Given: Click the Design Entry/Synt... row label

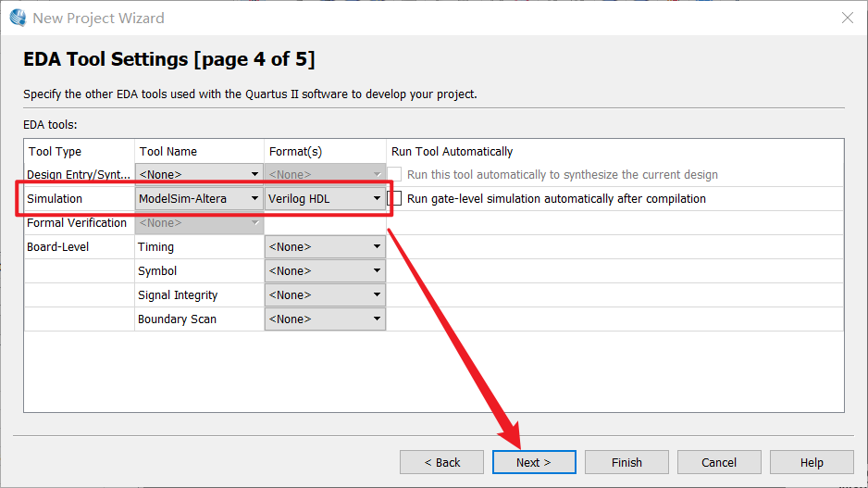Looking at the screenshot, I should [79, 174].
